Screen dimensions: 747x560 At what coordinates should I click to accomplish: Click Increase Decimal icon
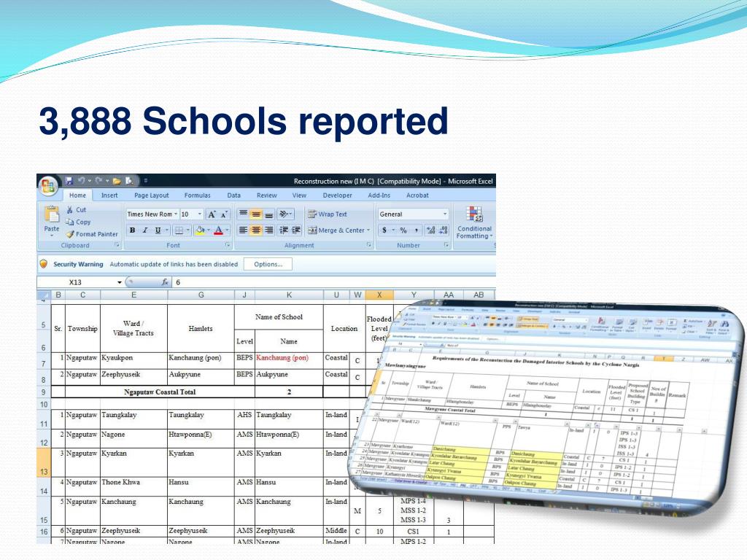(x=430, y=230)
